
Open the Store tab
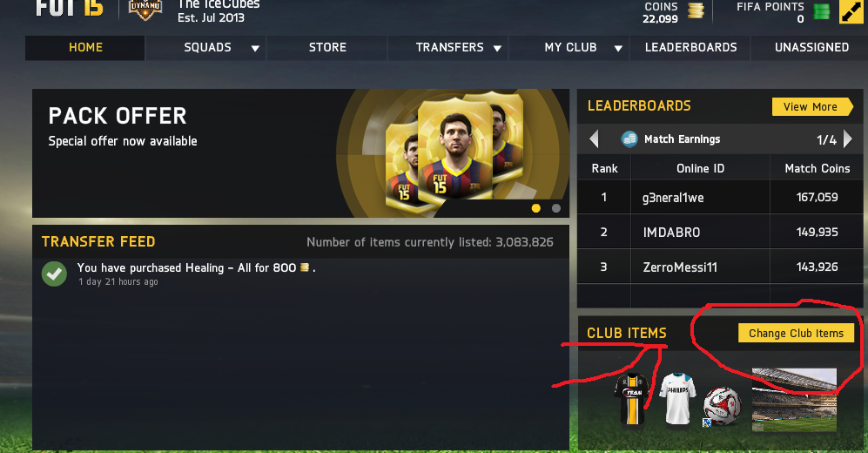(x=327, y=48)
